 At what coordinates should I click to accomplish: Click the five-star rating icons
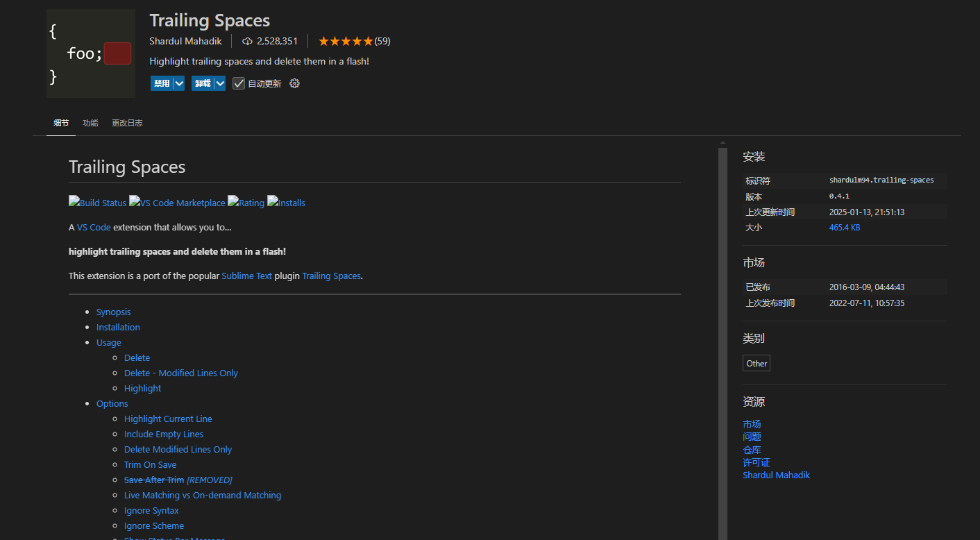346,41
